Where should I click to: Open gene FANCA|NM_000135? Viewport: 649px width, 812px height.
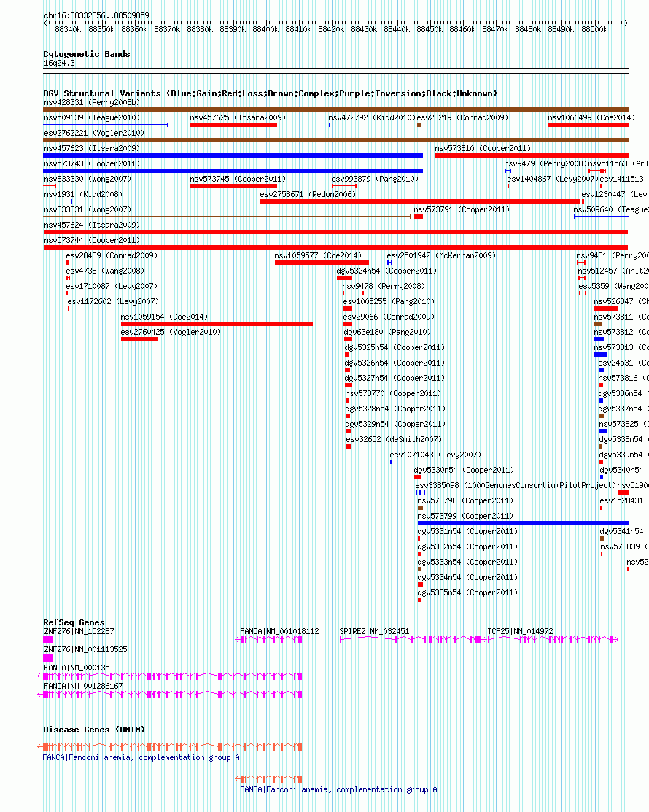point(77,668)
